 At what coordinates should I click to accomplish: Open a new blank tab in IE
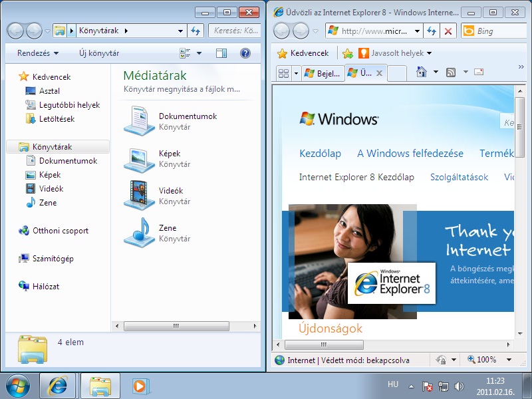tap(396, 73)
